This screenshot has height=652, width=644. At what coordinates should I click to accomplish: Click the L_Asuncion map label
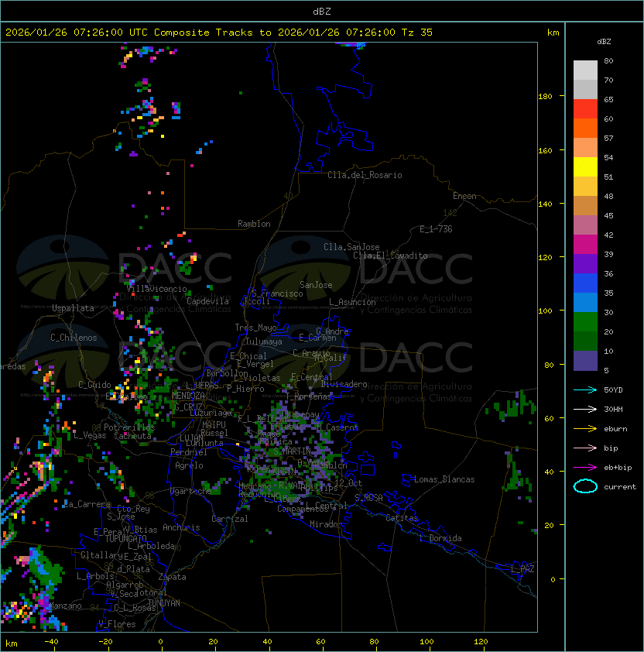pyautogui.click(x=352, y=302)
